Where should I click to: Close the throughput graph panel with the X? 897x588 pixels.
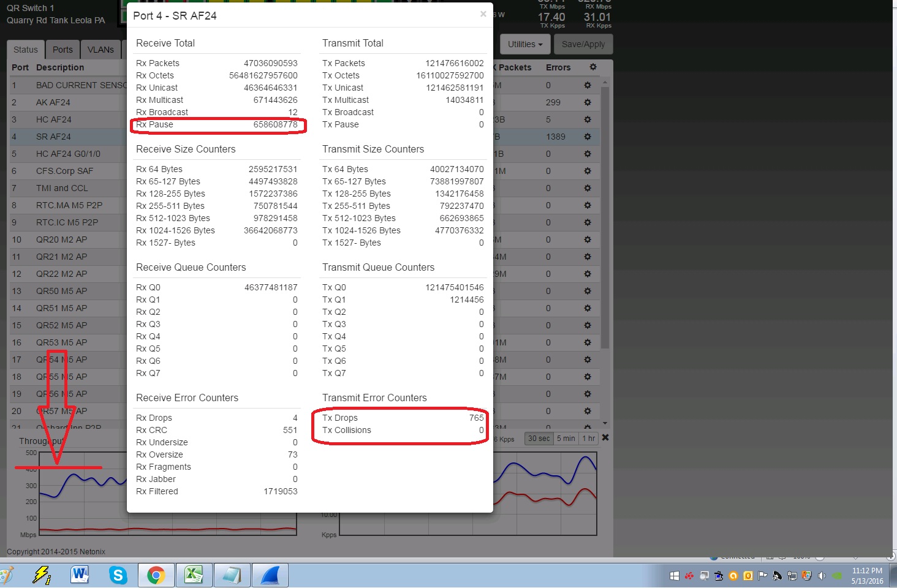pyautogui.click(x=605, y=437)
